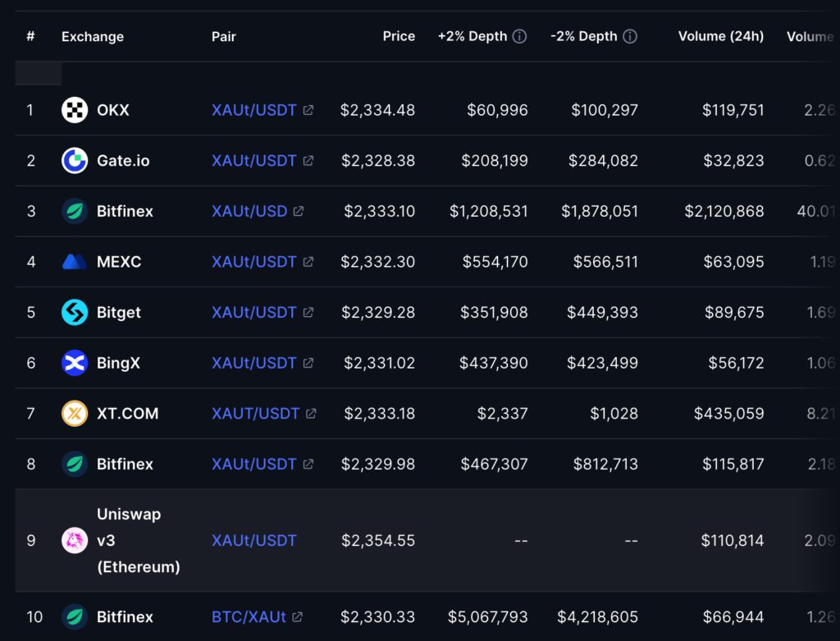Image resolution: width=840 pixels, height=641 pixels.
Task: Open the Gate.io XAUt/USDT pair link
Action: tap(253, 161)
